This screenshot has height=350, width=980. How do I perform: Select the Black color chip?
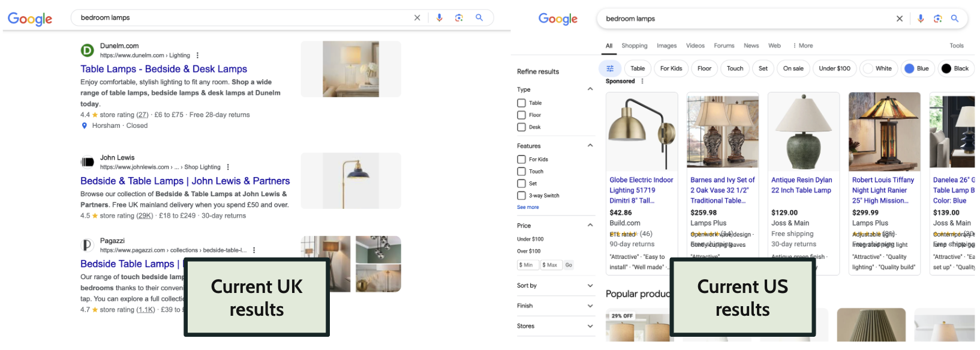955,68
